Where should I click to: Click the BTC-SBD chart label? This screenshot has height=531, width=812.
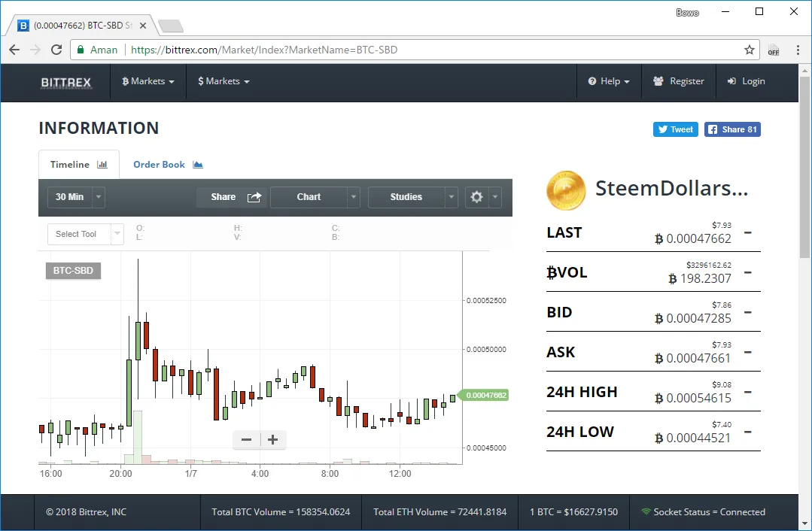73,271
